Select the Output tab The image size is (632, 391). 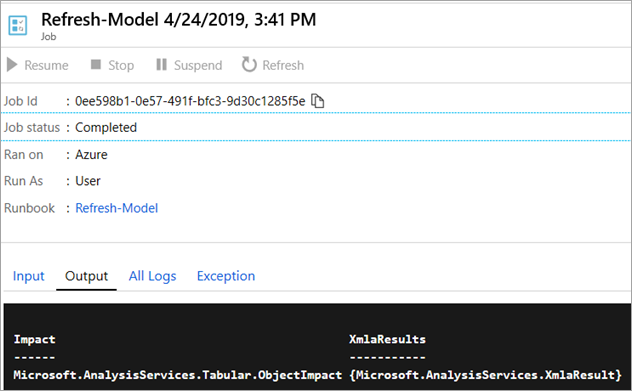(x=86, y=276)
